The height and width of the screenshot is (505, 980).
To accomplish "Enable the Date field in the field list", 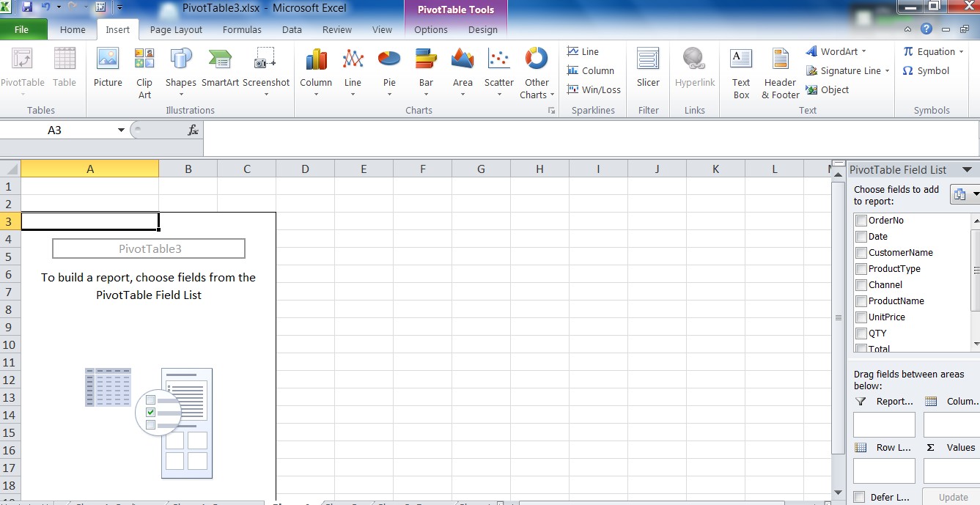I will [861, 236].
